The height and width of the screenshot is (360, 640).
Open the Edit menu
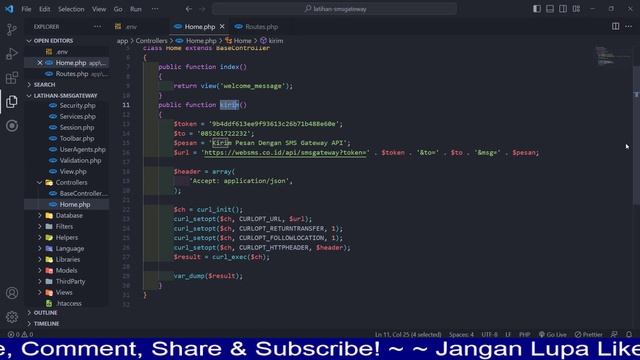[x=44, y=9]
